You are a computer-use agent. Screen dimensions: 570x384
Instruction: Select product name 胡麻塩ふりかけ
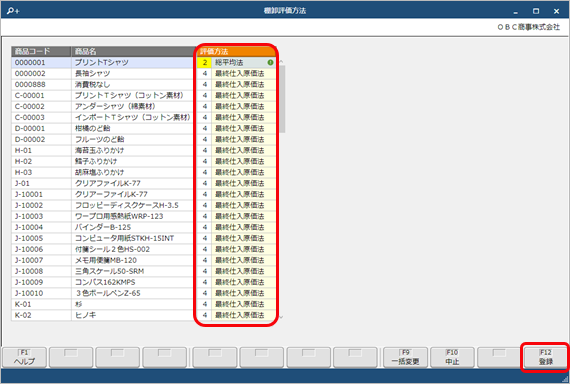pos(100,172)
